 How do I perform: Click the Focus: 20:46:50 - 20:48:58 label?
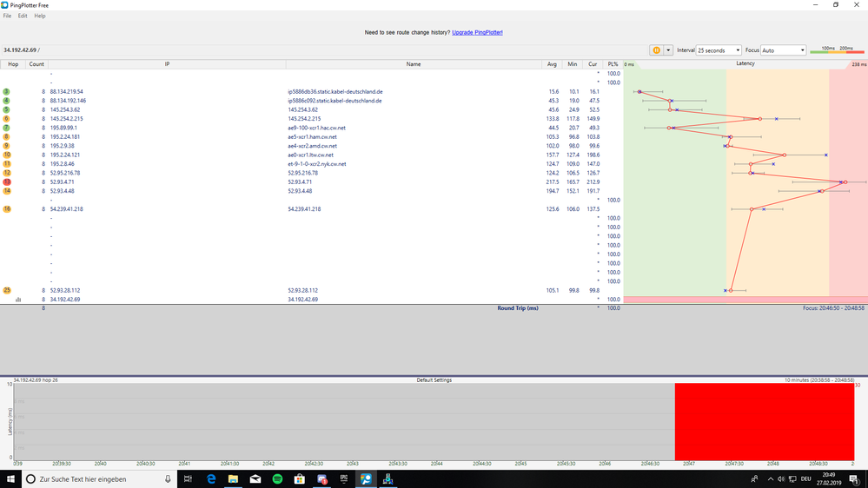point(833,308)
